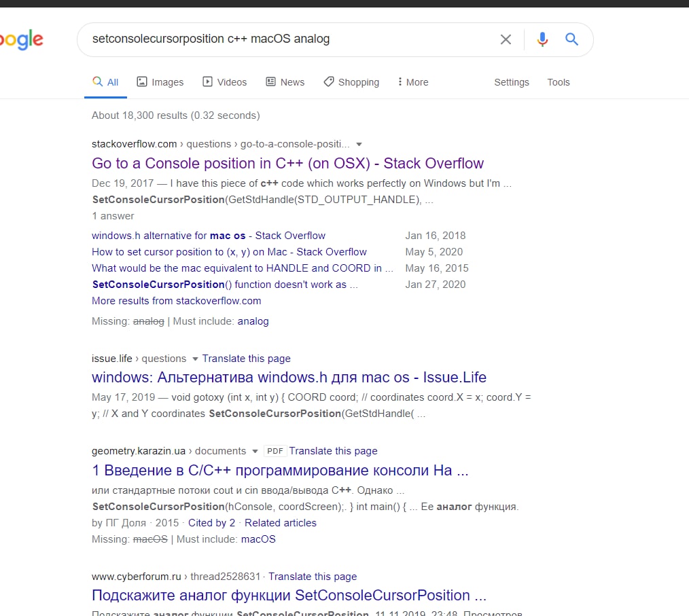This screenshot has width=689, height=616.
Task: Click Must include 'analog' link
Action: pos(253,321)
